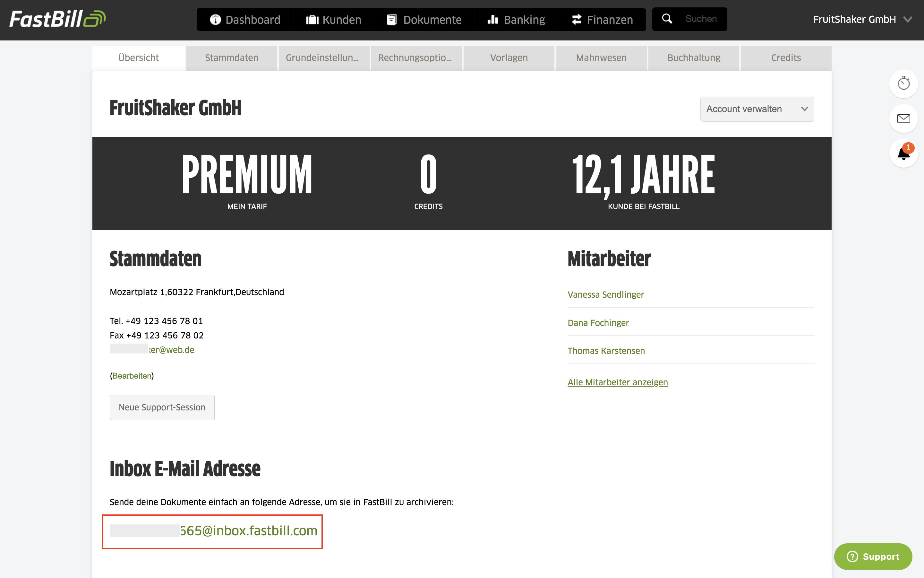Focus the Suchen search field

tap(702, 19)
